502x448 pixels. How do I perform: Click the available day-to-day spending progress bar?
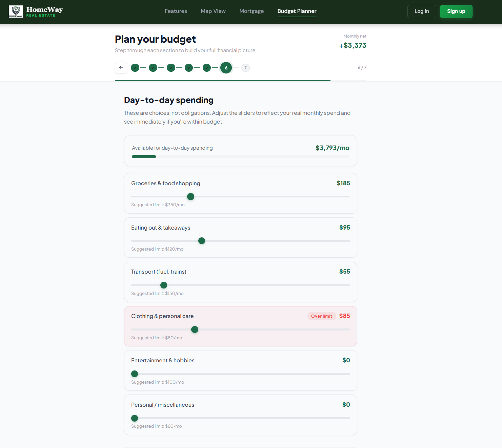[241, 157]
